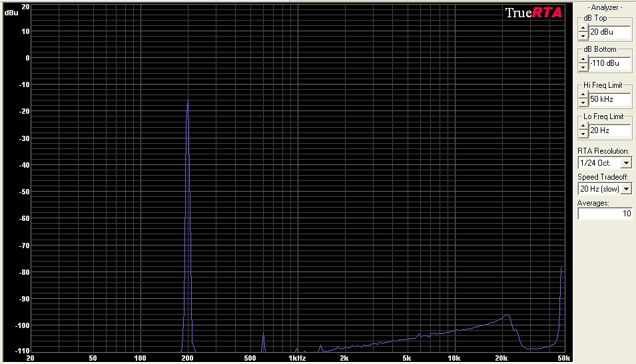Click the Hi Freq Limit field, 50 kHz
The image size is (636, 364).
(x=609, y=99)
